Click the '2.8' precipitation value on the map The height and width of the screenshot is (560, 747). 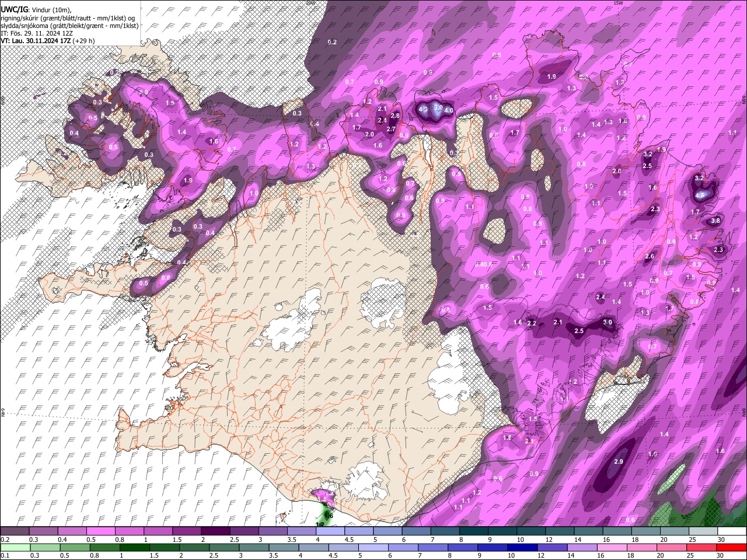(x=395, y=116)
